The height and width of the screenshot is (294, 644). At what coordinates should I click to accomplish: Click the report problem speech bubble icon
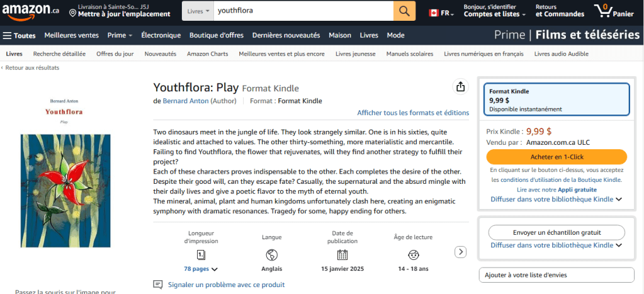pos(158,285)
